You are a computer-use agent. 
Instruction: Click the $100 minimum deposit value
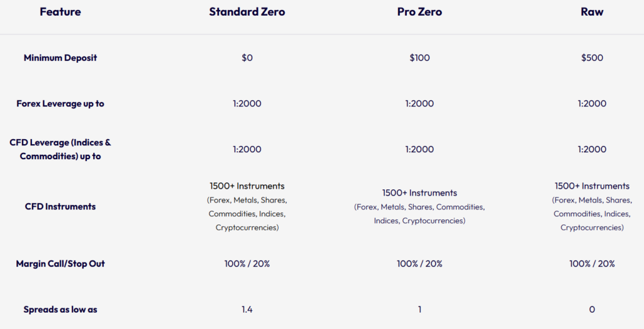click(x=419, y=58)
